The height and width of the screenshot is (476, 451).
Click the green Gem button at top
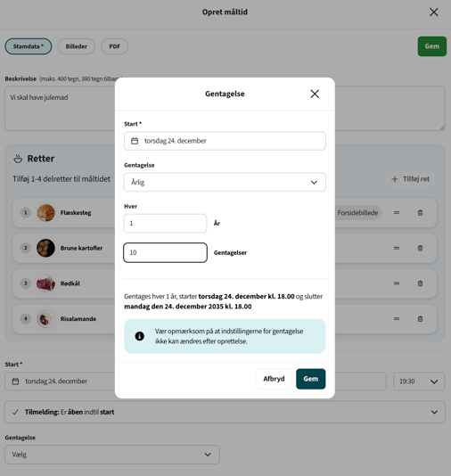(x=432, y=46)
